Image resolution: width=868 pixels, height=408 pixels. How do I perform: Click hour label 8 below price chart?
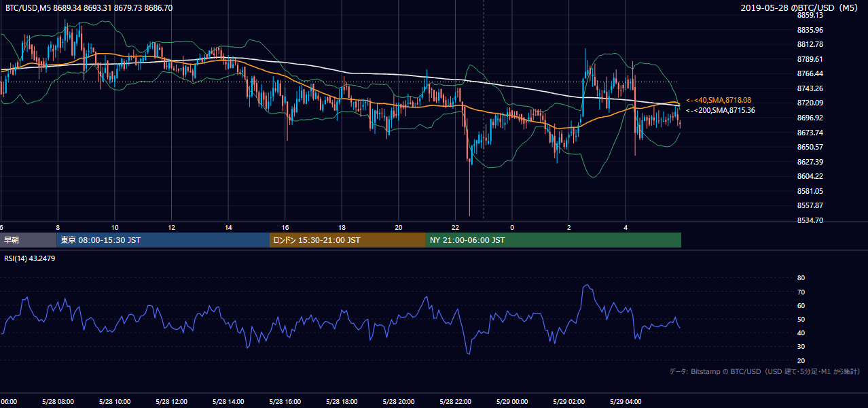click(x=58, y=227)
